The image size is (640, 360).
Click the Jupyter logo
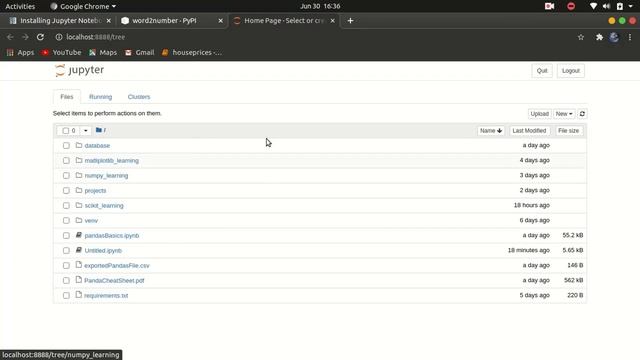pos(80,70)
